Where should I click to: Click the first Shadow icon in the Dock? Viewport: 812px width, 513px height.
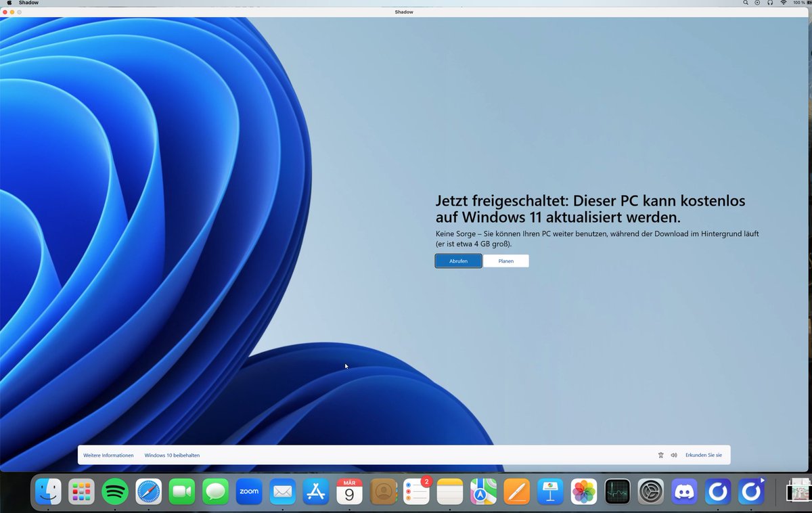click(718, 491)
